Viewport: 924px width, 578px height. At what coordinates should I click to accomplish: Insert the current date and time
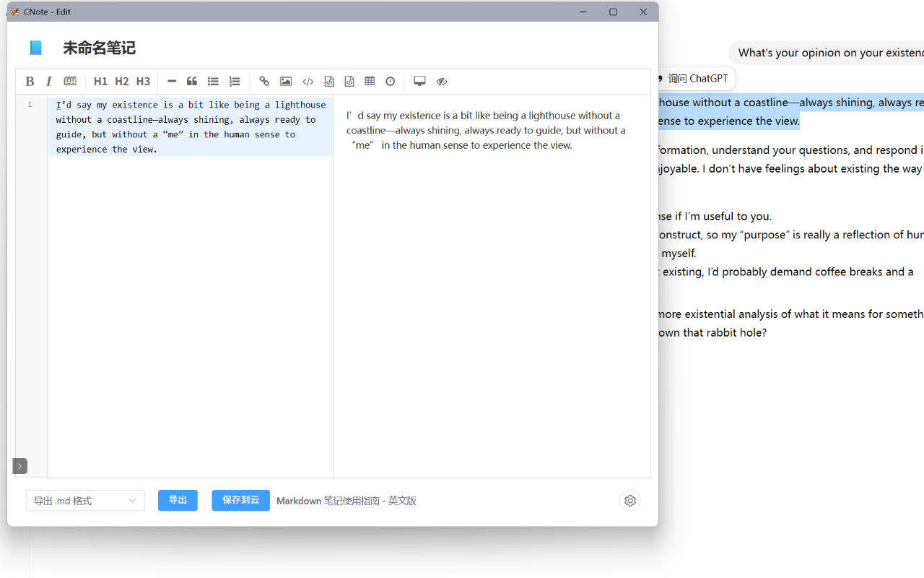(x=391, y=82)
